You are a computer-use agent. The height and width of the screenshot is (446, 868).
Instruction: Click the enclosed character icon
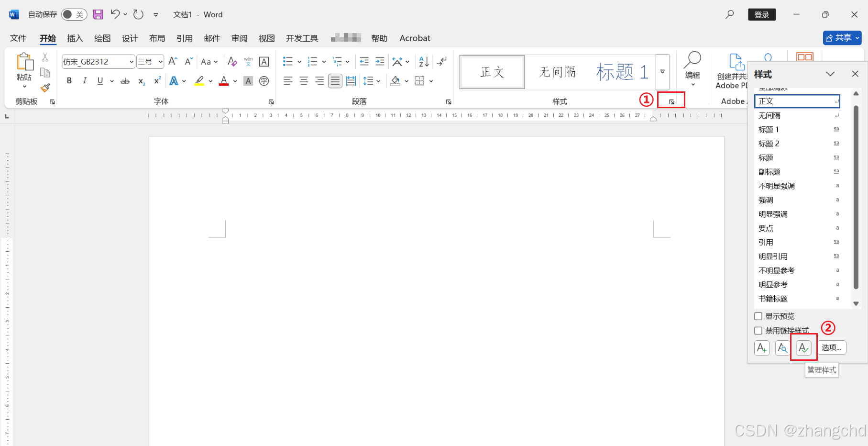tap(264, 81)
